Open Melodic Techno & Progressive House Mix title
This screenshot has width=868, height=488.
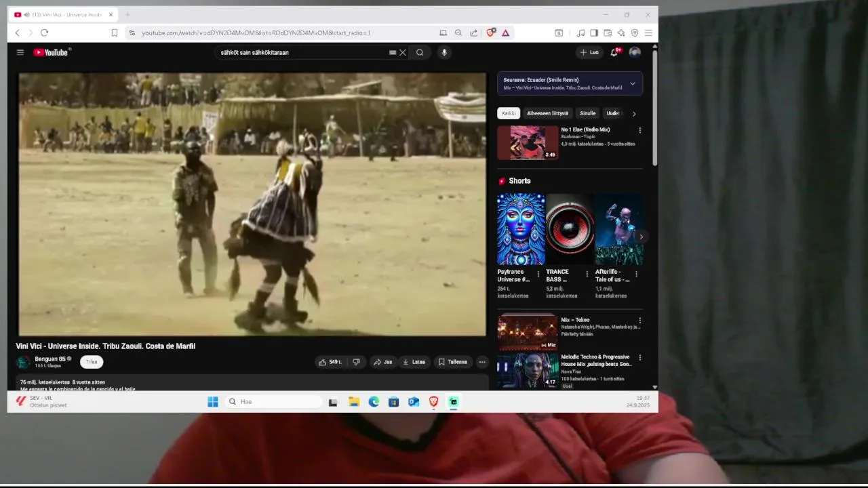[x=596, y=360]
